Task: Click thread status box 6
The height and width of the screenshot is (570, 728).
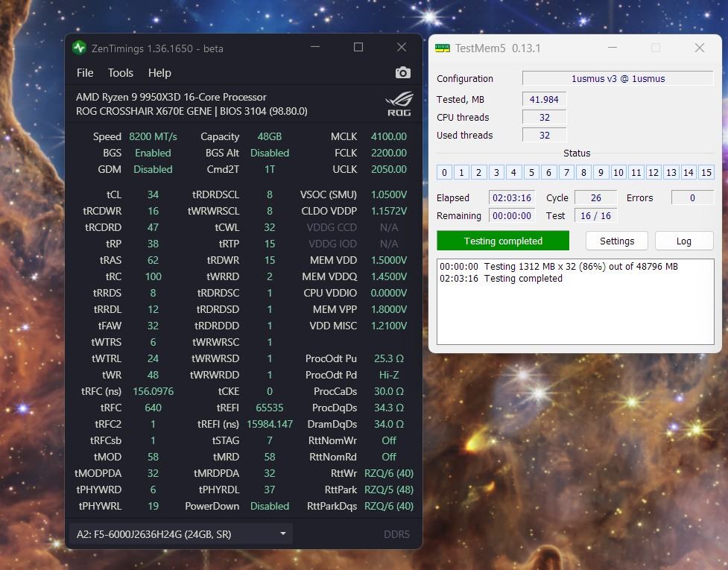Action: coord(548,173)
